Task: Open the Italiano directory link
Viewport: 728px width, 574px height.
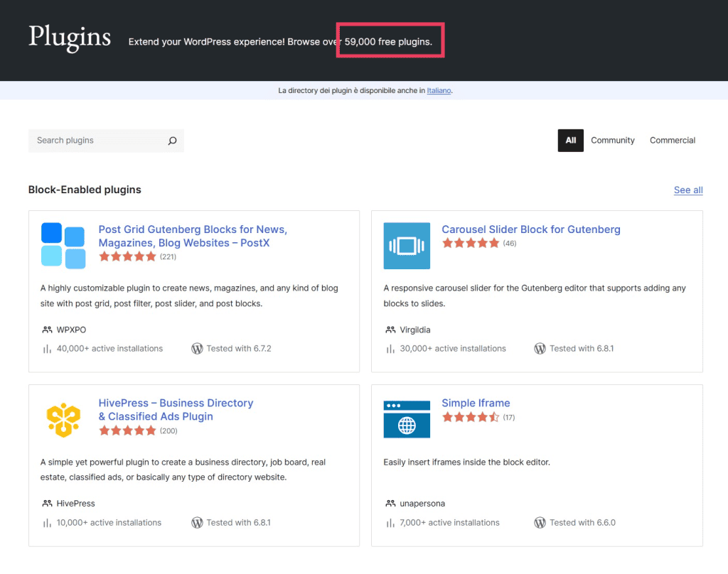Action: coord(439,90)
